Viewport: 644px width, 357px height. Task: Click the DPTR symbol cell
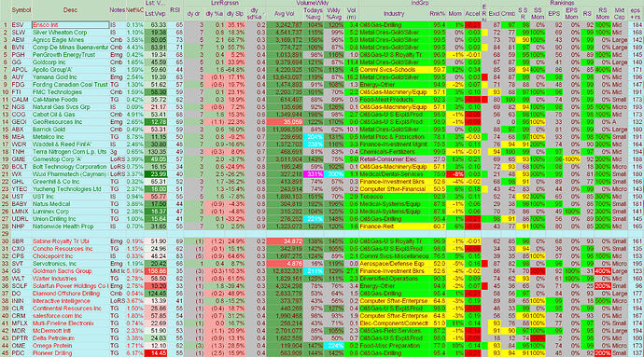point(21,338)
